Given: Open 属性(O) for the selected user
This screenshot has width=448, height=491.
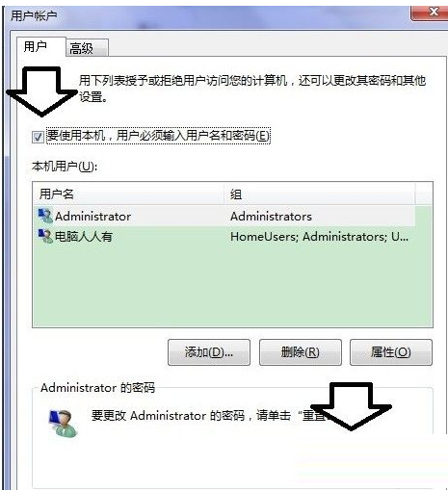Looking at the screenshot, I should (391, 352).
